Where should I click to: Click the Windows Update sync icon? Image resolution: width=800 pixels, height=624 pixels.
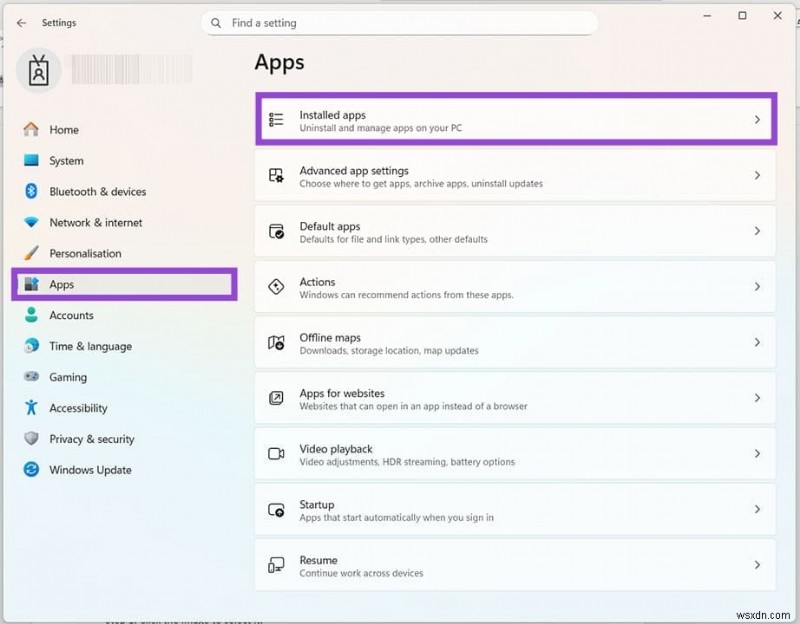point(31,469)
